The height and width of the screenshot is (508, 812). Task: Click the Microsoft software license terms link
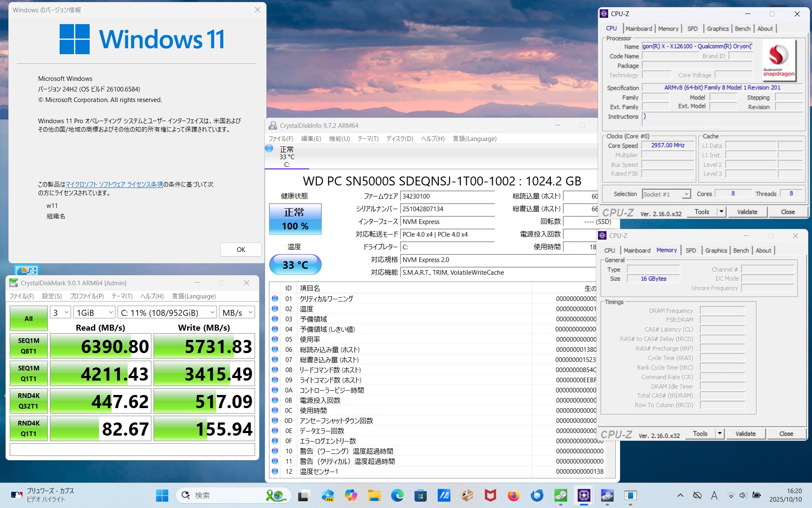click(x=114, y=184)
